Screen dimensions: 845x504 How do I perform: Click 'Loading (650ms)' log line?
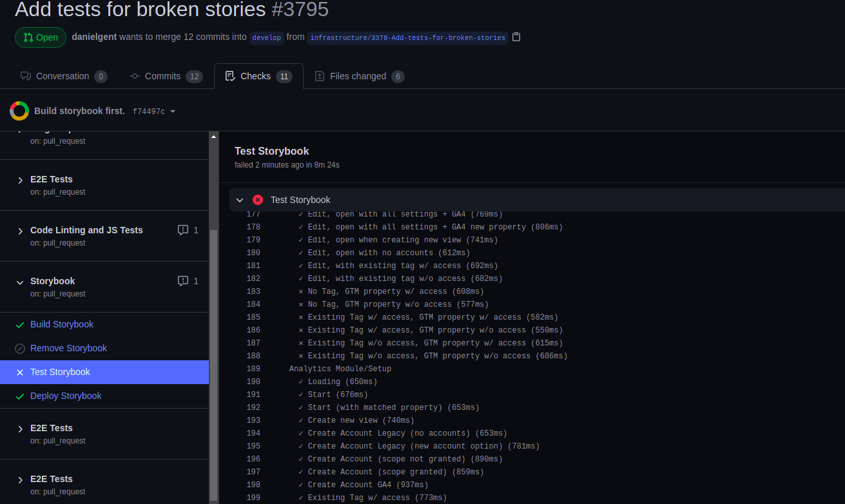pyautogui.click(x=338, y=382)
